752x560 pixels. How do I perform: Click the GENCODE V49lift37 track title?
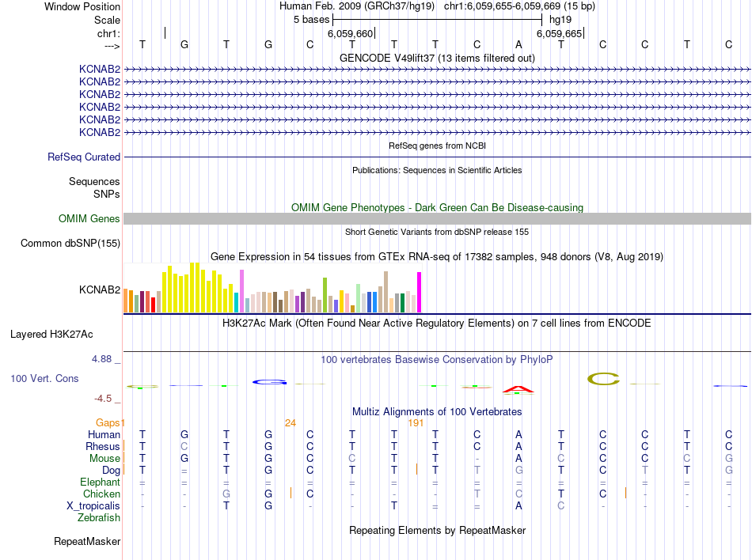pyautogui.click(x=437, y=58)
